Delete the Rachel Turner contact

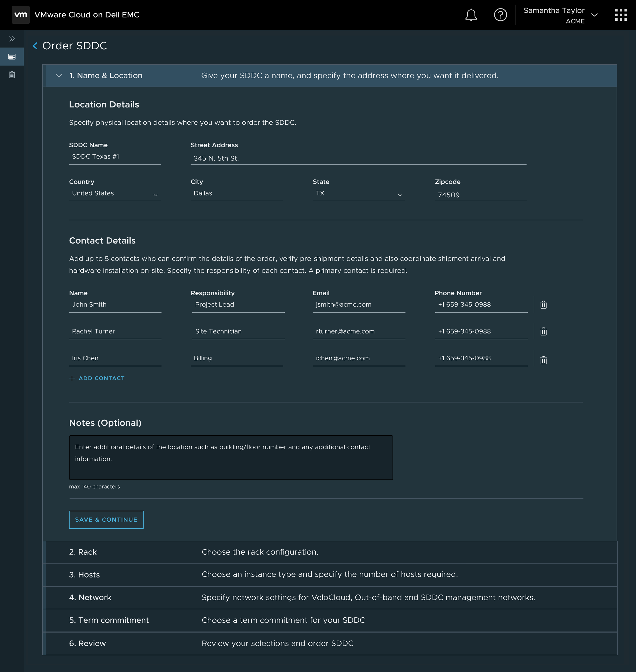(544, 331)
